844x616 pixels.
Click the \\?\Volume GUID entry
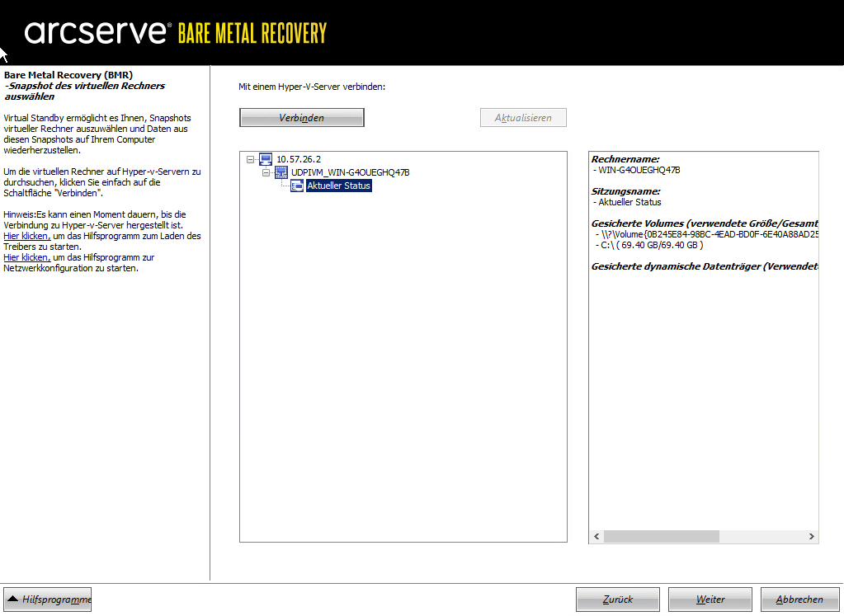707,234
